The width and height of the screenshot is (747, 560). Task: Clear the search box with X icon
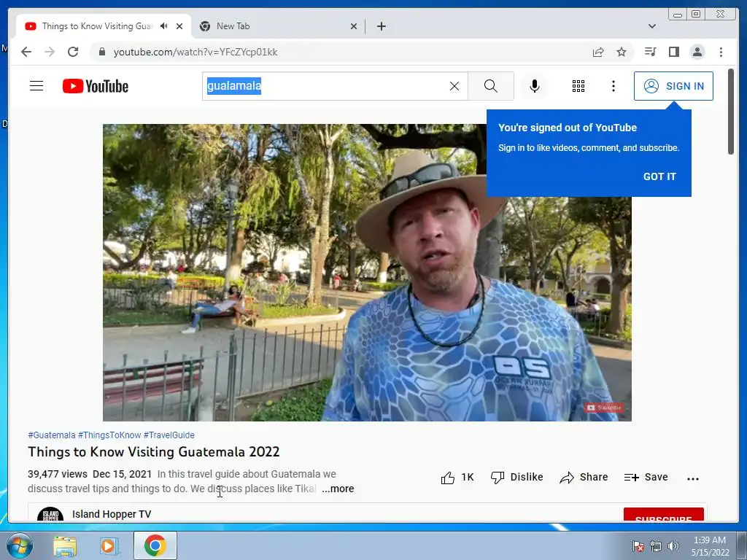pos(454,86)
